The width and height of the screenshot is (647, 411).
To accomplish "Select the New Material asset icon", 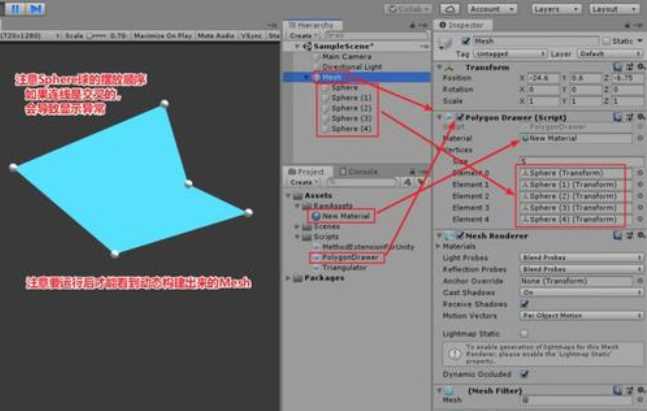I will (x=315, y=216).
